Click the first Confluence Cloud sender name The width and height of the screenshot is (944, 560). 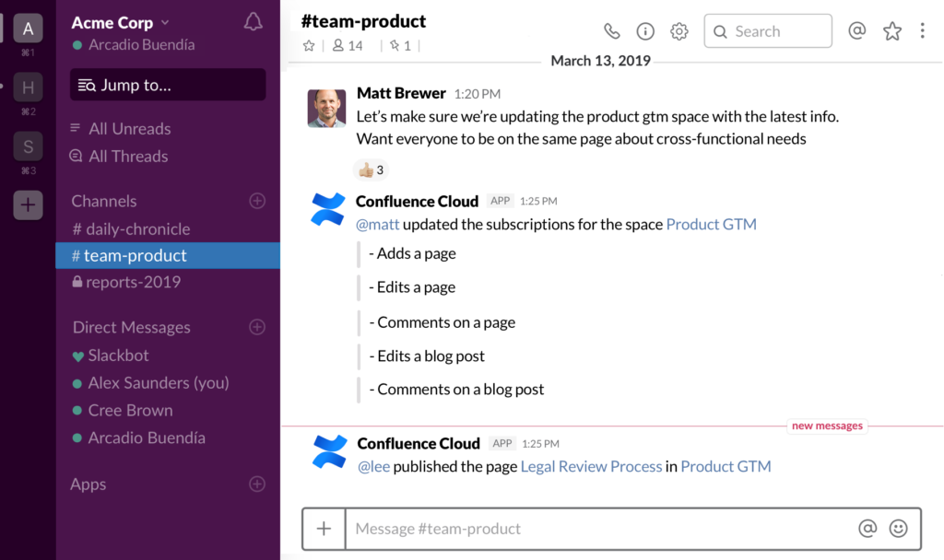[418, 201]
